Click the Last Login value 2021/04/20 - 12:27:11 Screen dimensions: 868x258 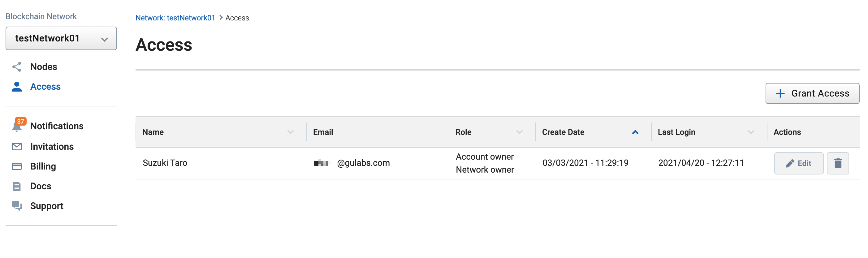point(701,163)
